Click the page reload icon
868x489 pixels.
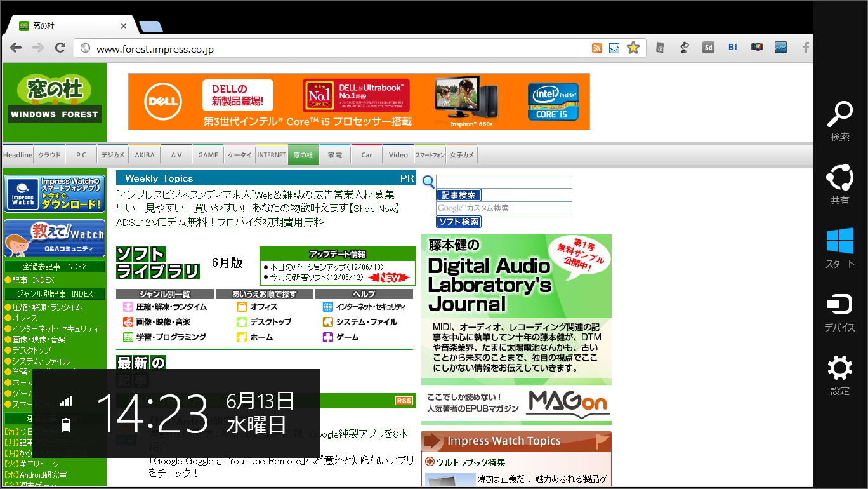click(60, 47)
